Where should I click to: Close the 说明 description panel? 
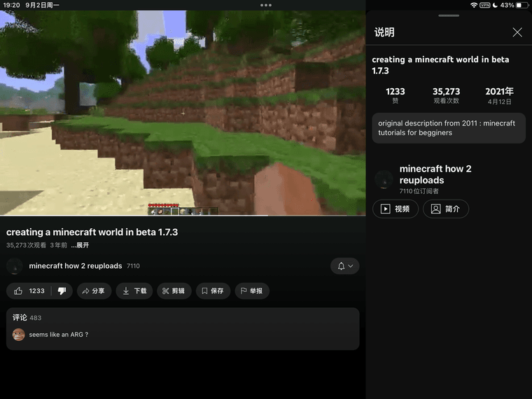pyautogui.click(x=517, y=32)
